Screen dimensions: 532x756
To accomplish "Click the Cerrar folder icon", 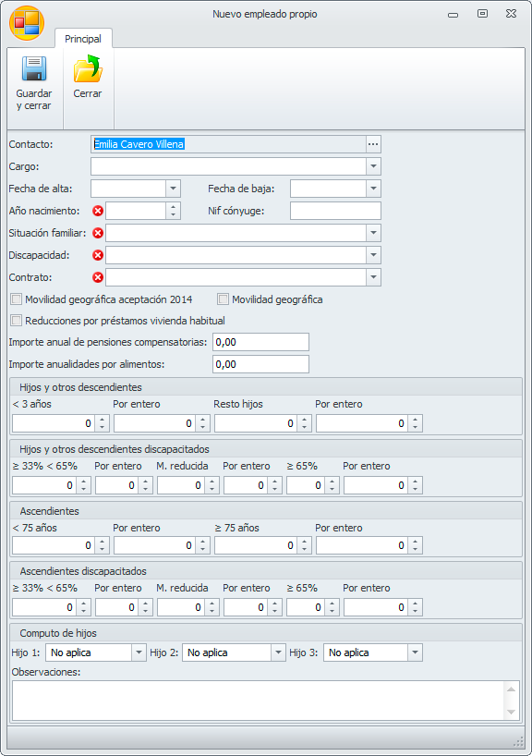I will (x=88, y=69).
